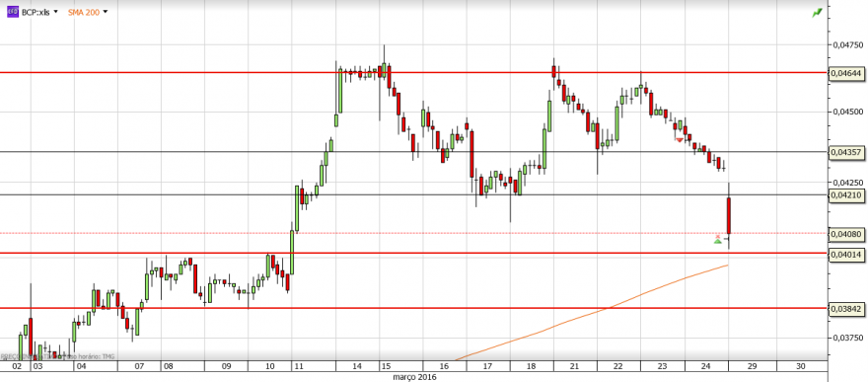Viewport: 868px width, 382px height.
Task: Click the 0,04750 axis value
Action: click(847, 44)
